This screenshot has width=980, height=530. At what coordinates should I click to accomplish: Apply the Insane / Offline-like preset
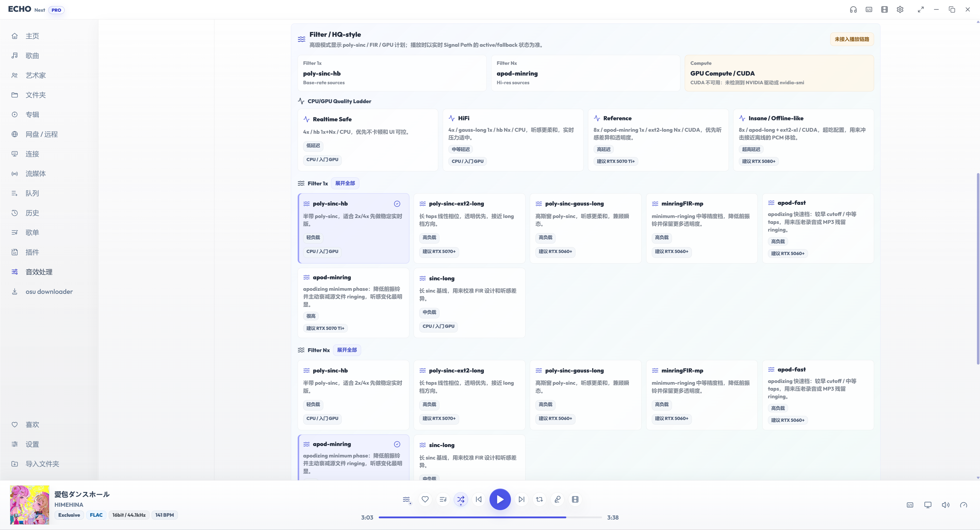pyautogui.click(x=803, y=140)
